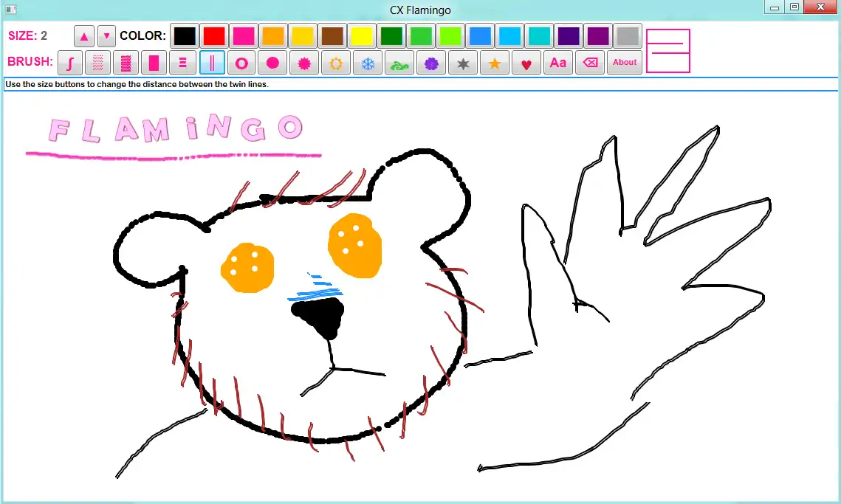Increase brush size with up arrow
The image size is (841, 504).
pyautogui.click(x=83, y=36)
